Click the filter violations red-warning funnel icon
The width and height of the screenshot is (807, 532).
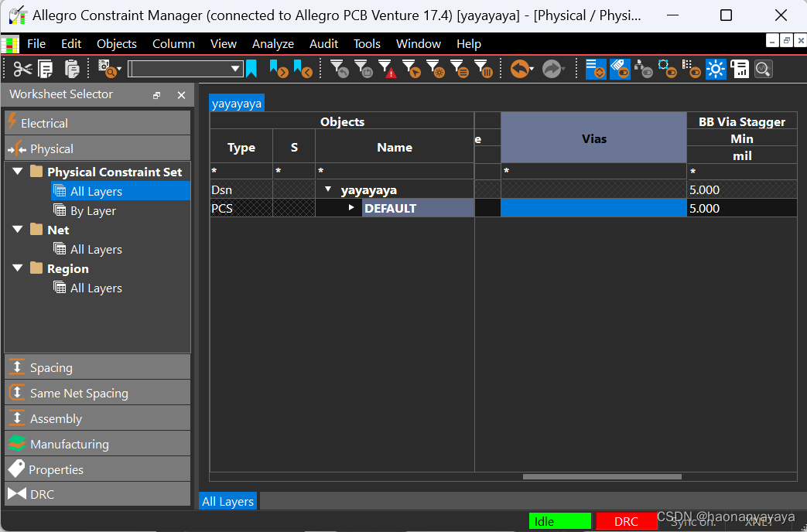point(388,69)
